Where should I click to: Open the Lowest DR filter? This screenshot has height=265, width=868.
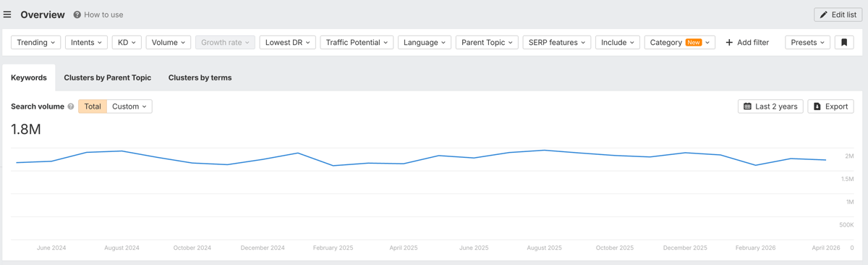pos(287,43)
